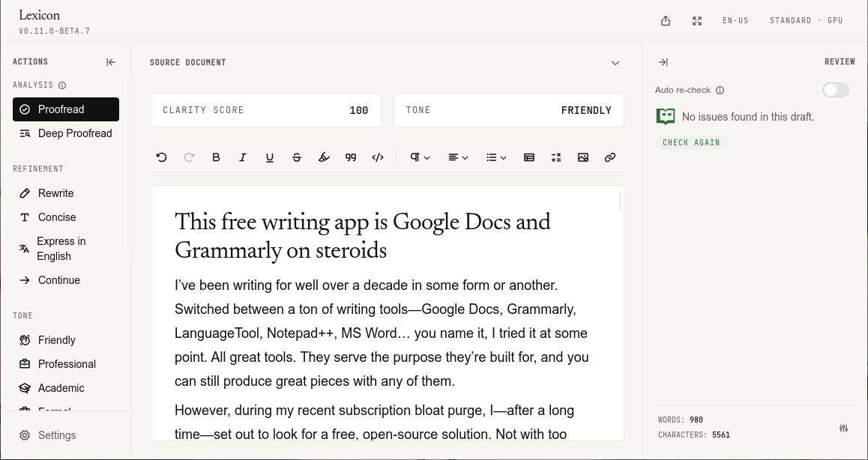Click the document editor scrollbar
Image resolution: width=868 pixels, height=460 pixels.
click(x=620, y=201)
